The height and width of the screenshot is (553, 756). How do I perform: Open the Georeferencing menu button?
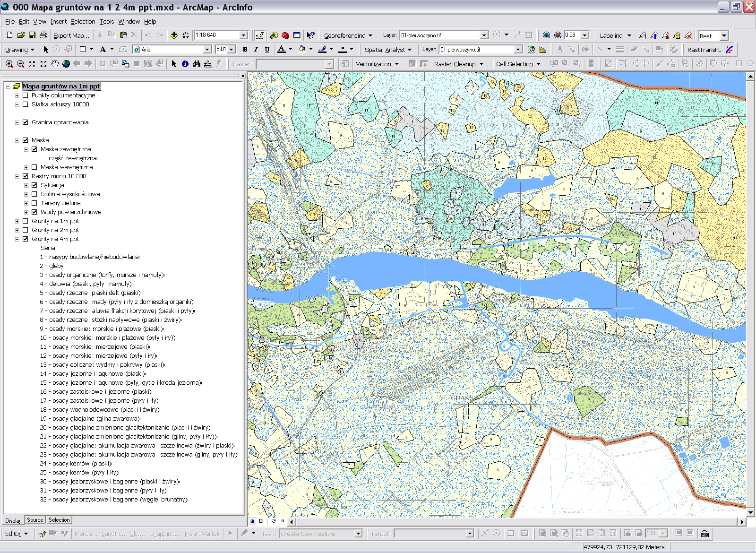click(x=348, y=35)
